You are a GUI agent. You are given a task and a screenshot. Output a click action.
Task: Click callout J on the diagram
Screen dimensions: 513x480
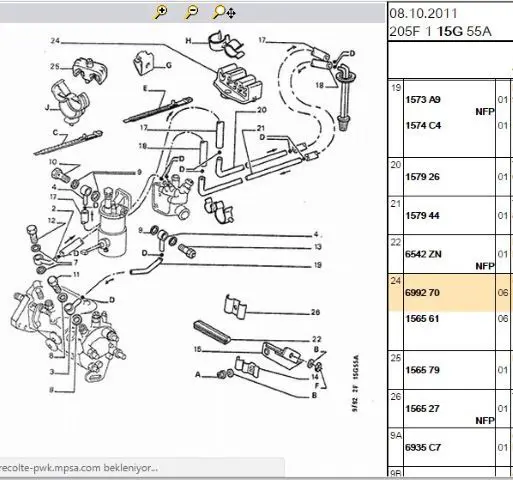point(47,107)
